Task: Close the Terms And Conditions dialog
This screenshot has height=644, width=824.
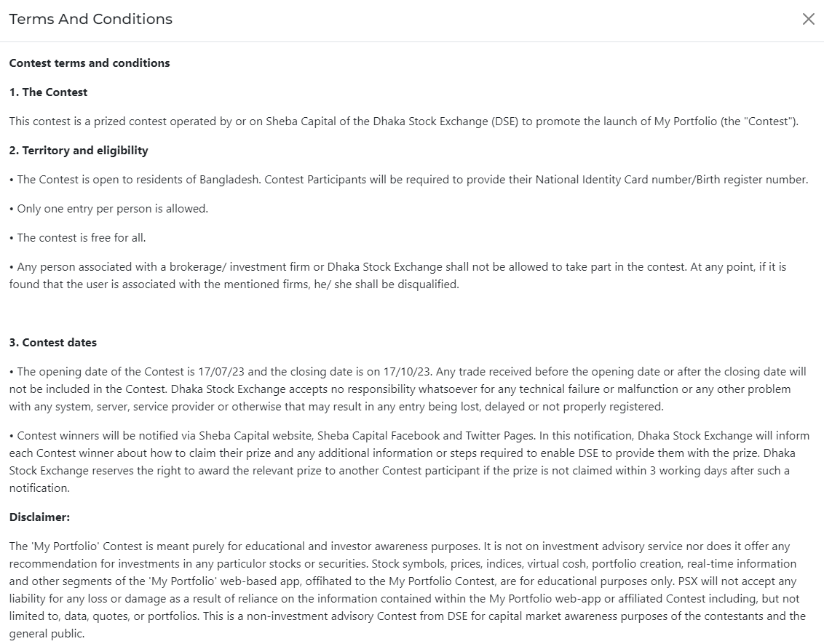Action: [808, 20]
